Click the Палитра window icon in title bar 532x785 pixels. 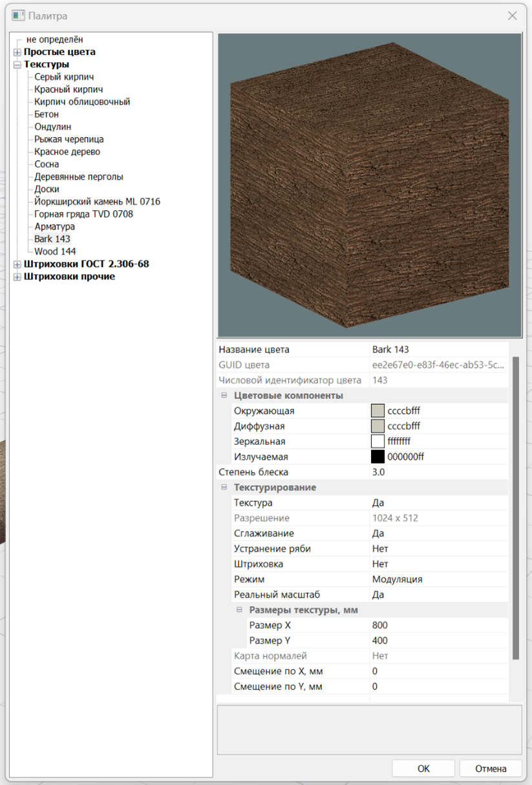pos(18,16)
